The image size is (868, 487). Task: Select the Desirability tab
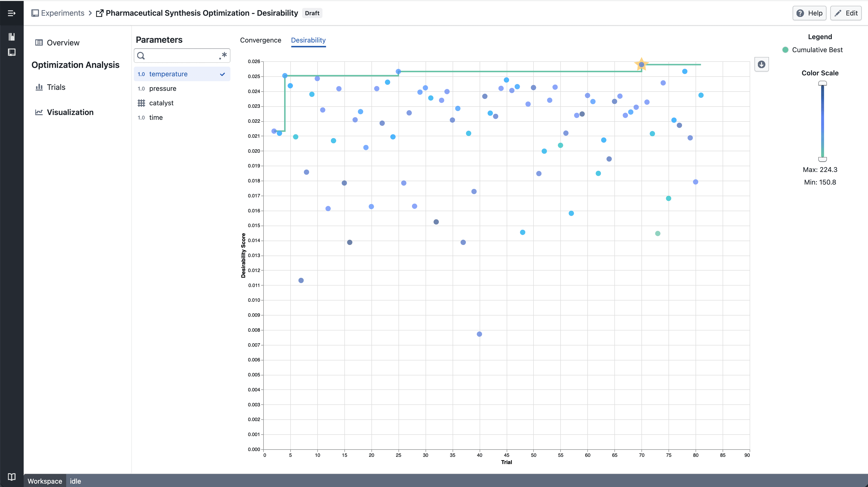pos(308,40)
